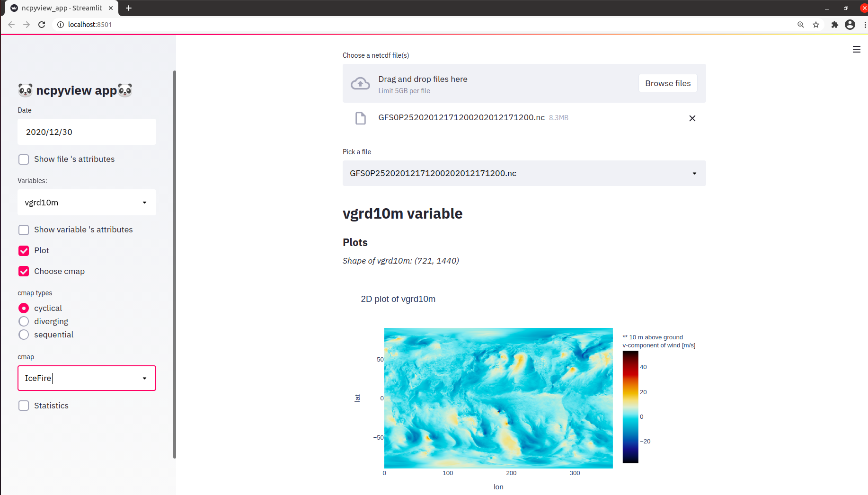Click the cloud upload icon in drag-and-drop area
This screenshot has height=495, width=868.
coord(360,83)
